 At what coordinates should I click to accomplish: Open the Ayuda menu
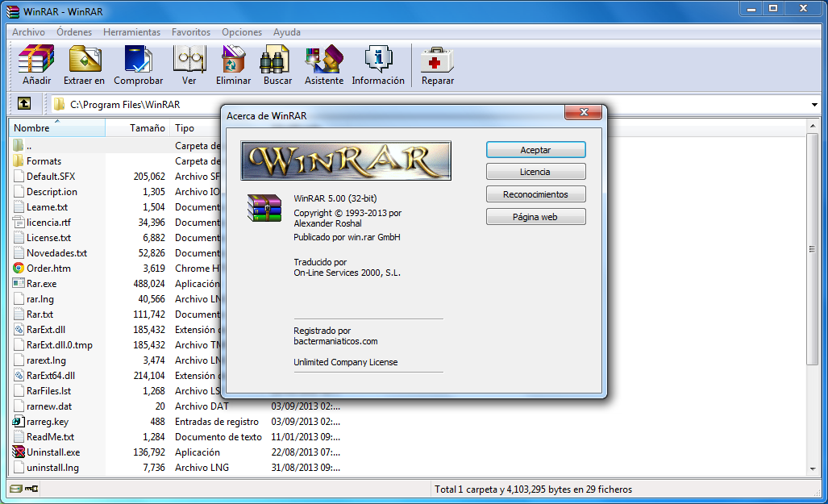(x=287, y=31)
